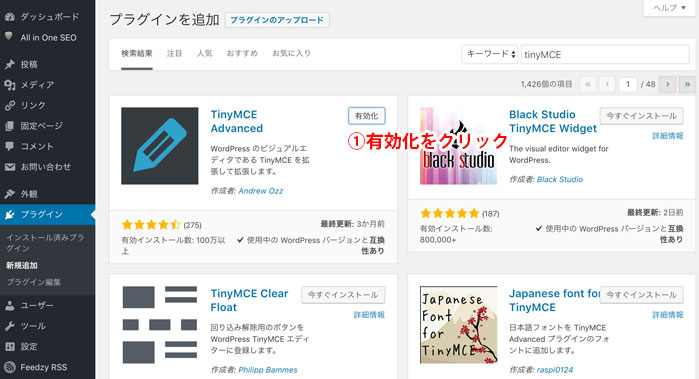Click the settings icon beside 設定
This screenshot has height=379, width=699.
coord(10,346)
